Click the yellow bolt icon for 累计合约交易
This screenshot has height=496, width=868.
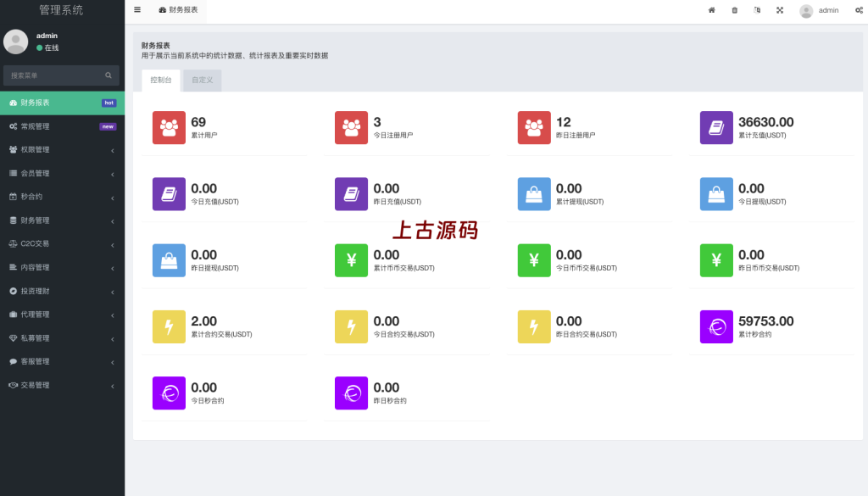[x=169, y=326]
